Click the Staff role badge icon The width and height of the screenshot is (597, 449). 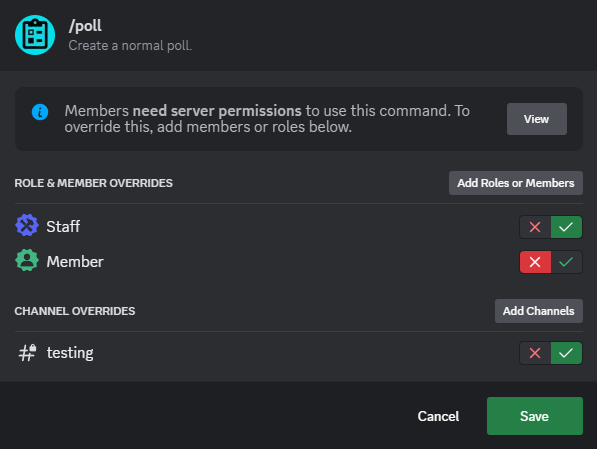27,225
